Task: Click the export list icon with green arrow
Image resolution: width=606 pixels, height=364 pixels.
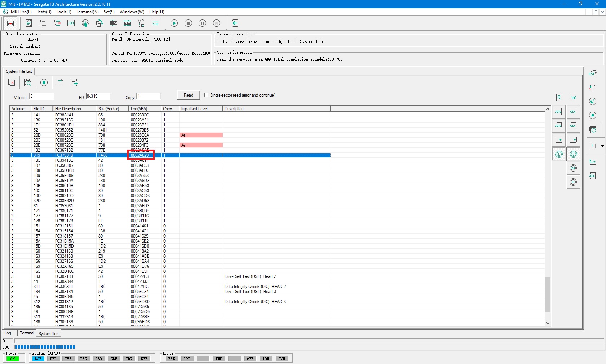Action: [74, 83]
